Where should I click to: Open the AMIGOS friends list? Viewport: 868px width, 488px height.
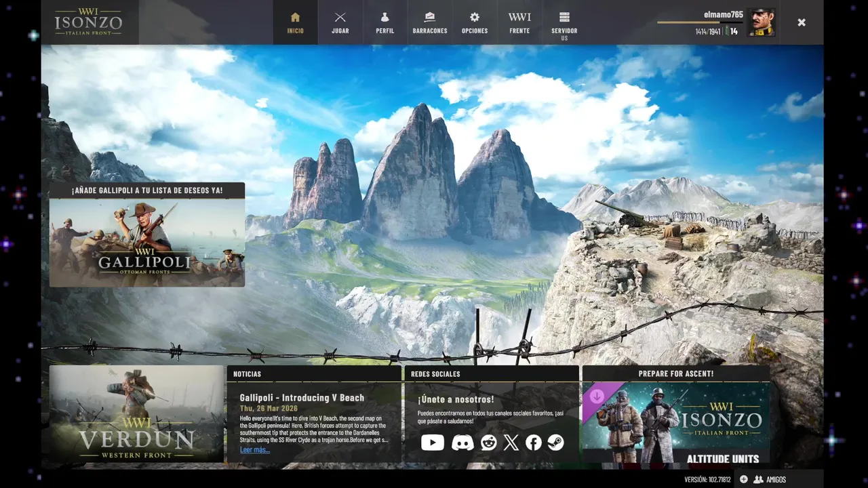coord(770,479)
